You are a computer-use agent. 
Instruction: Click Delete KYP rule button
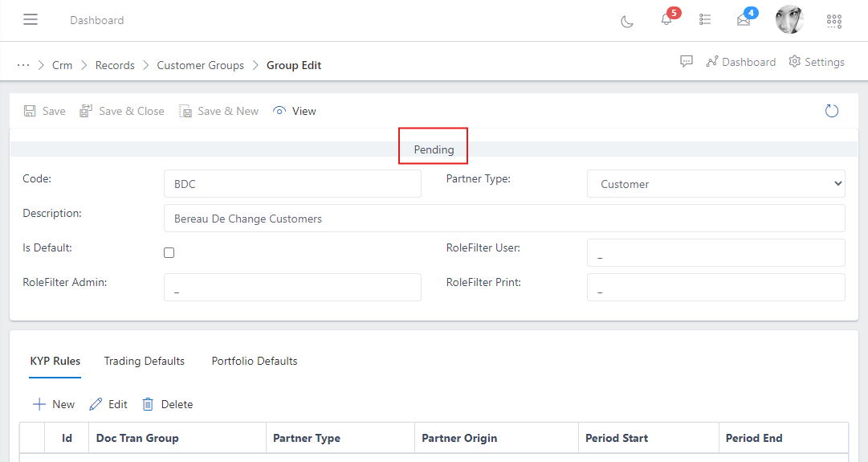(168, 404)
